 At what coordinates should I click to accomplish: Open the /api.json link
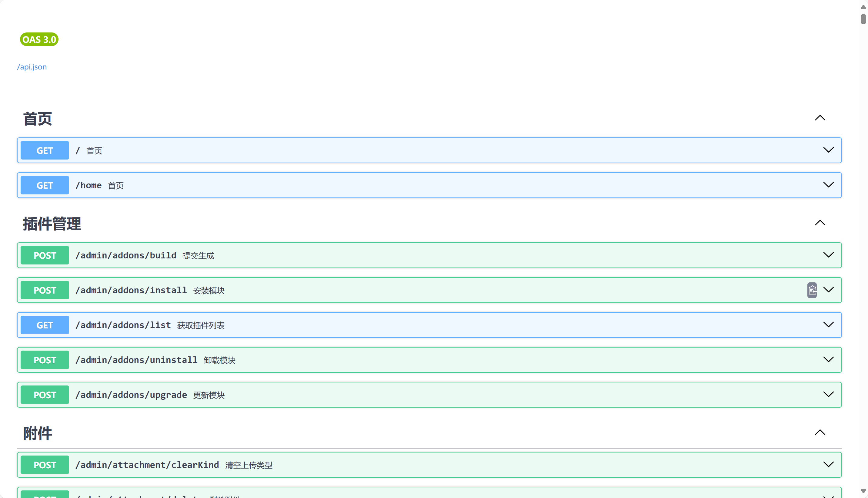[x=32, y=67]
